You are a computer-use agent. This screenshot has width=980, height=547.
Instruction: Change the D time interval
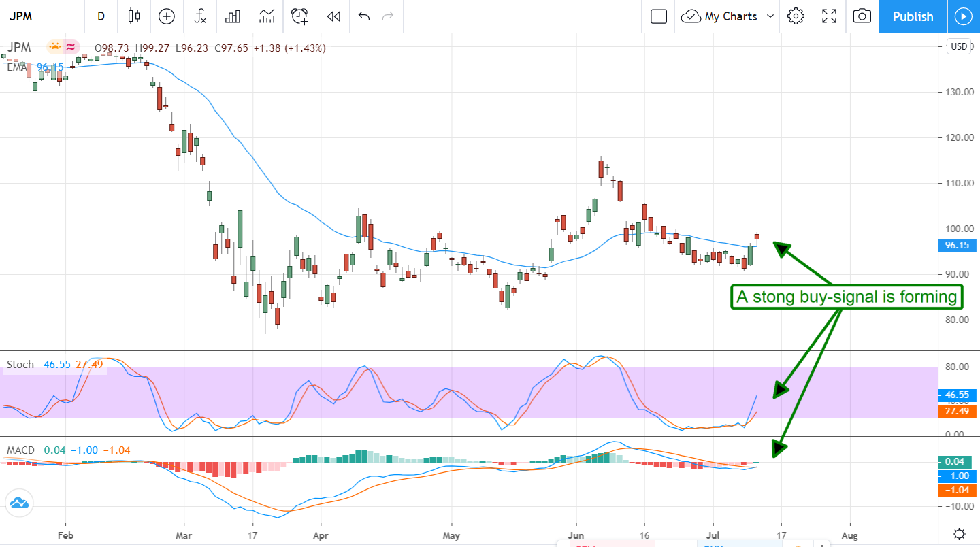(x=101, y=16)
